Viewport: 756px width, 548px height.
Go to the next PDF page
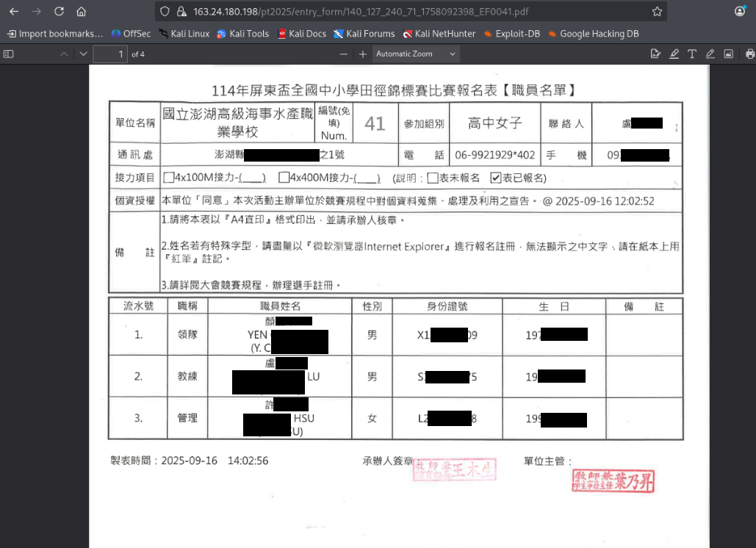pos(83,54)
